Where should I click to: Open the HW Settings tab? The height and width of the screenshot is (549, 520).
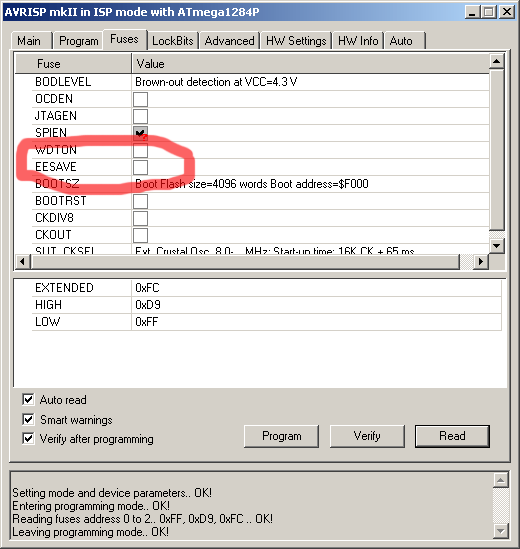(296, 41)
